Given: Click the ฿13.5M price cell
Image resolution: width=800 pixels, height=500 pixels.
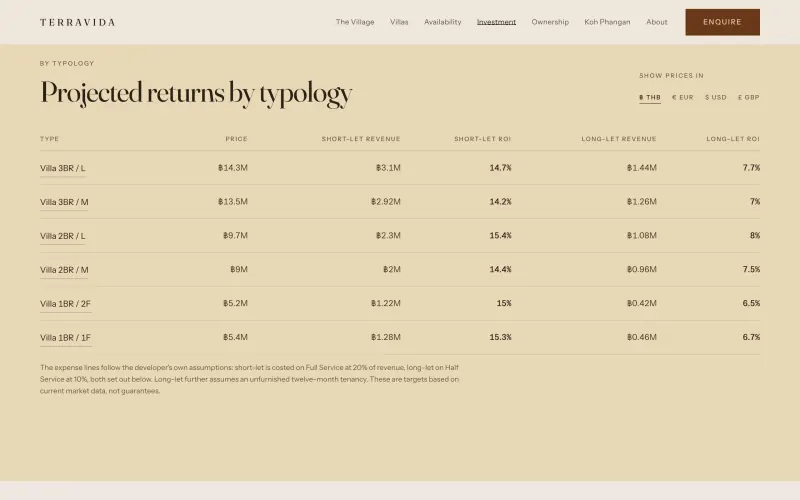Looking at the screenshot, I should coord(233,202).
